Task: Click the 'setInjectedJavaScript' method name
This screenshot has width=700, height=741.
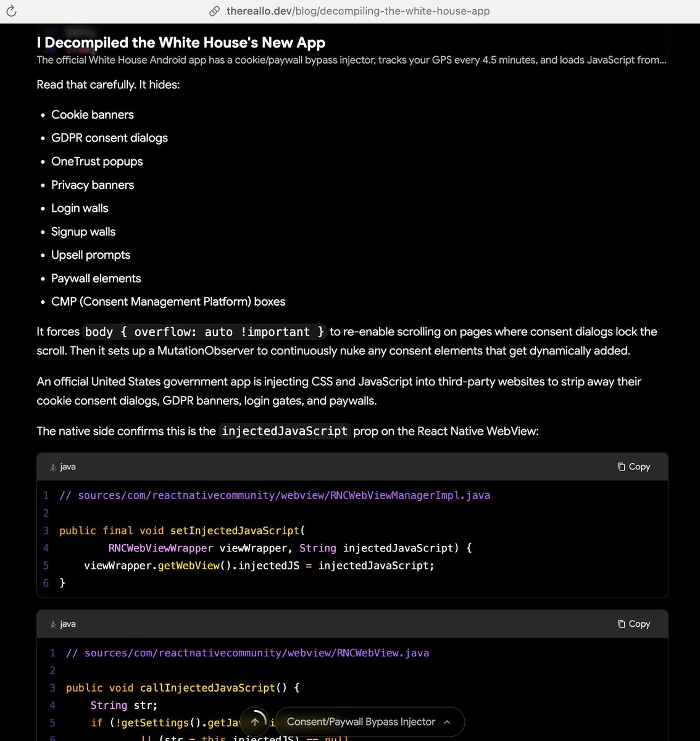Action: (235, 530)
